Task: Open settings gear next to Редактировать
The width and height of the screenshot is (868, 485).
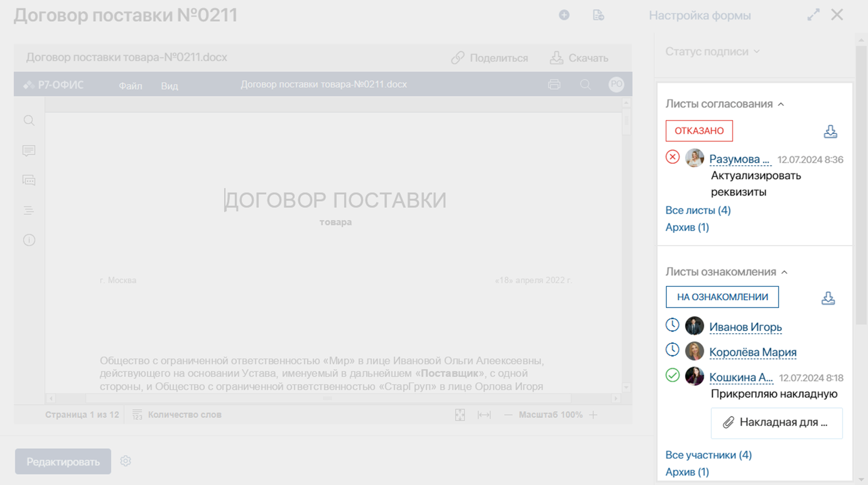Action: (126, 461)
